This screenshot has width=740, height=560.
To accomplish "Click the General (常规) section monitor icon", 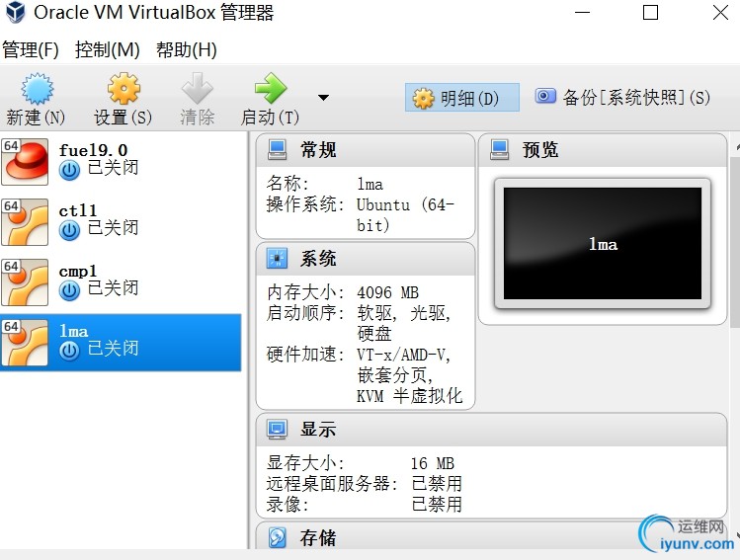I will pyautogui.click(x=277, y=150).
